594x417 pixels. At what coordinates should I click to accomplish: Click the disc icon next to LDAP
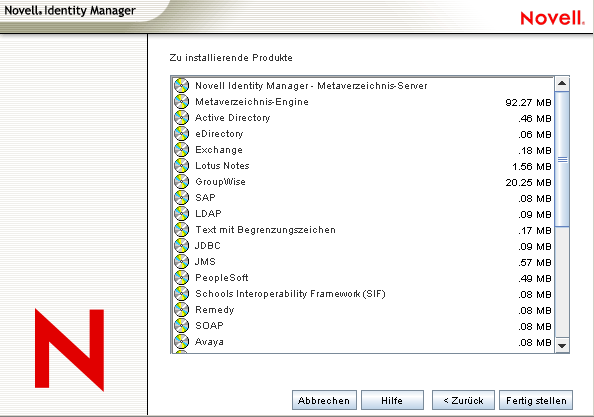click(181, 213)
